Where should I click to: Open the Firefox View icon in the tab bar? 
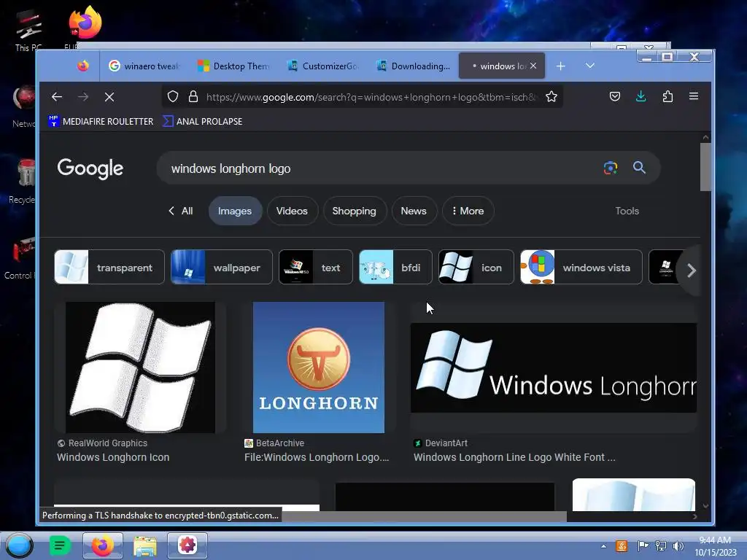point(83,66)
